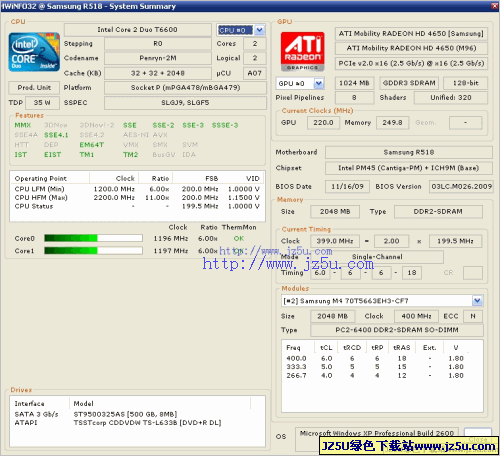Click the Prod. Unit button
Viewport: 500px width, 456px height.
point(34,88)
